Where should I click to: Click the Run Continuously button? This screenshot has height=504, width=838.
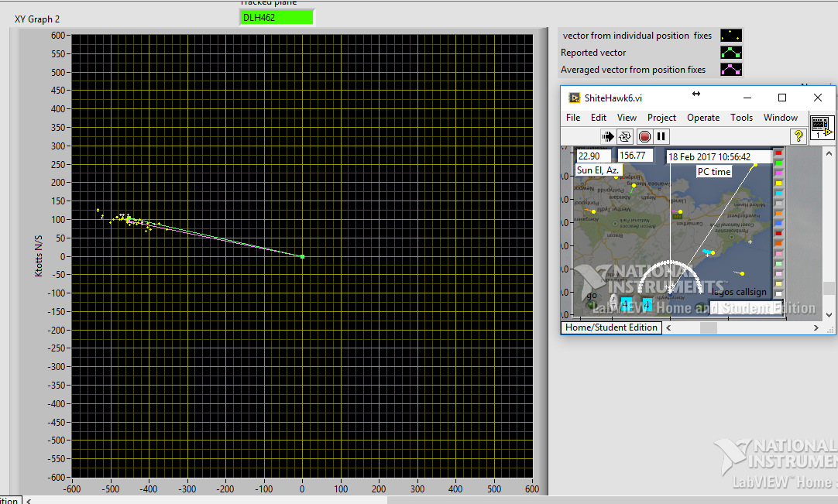pyautogui.click(x=625, y=136)
